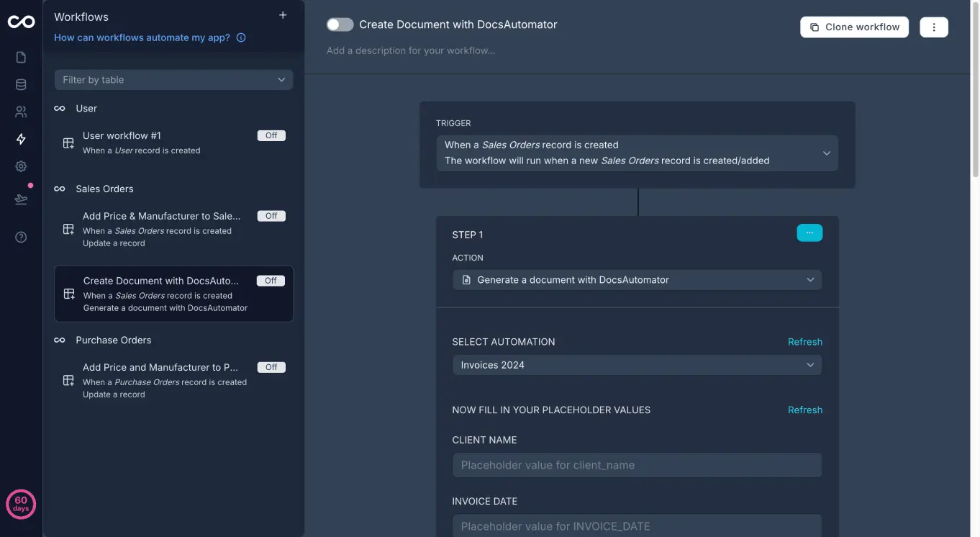Screen dimensions: 980x537
Task: Click the Client Name placeholder input field
Action: click(636, 465)
